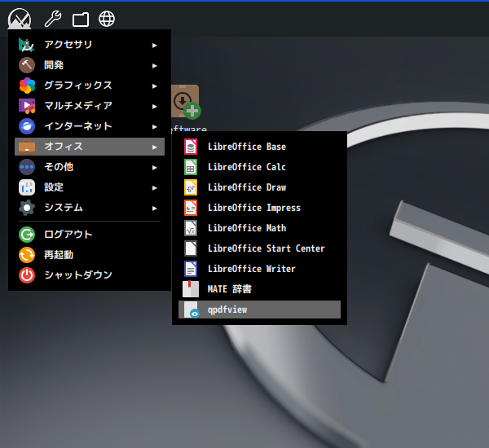Launch the web browser globe icon
Image resolution: width=489 pixels, height=448 pixels.
(107, 19)
